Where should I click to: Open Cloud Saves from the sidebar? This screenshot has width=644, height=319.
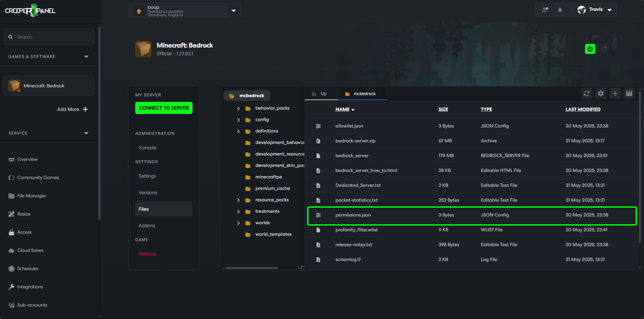30,250
